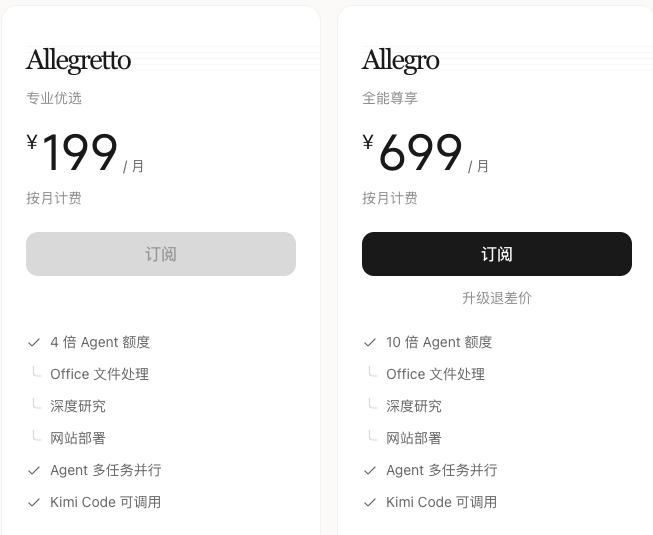
Task: Click checkmark beside 10 倍 Agent 额度
Action: click(370, 343)
